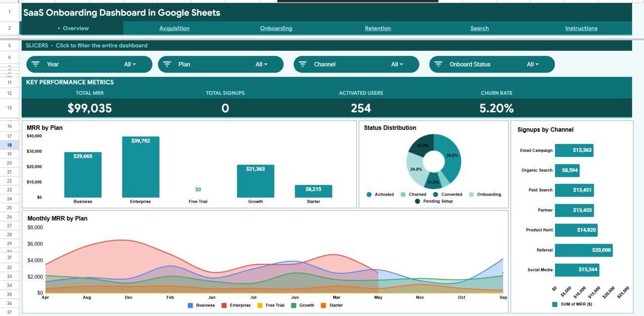Open the Plan slicer All dropdown
This screenshot has height=316, width=644.
261,64
